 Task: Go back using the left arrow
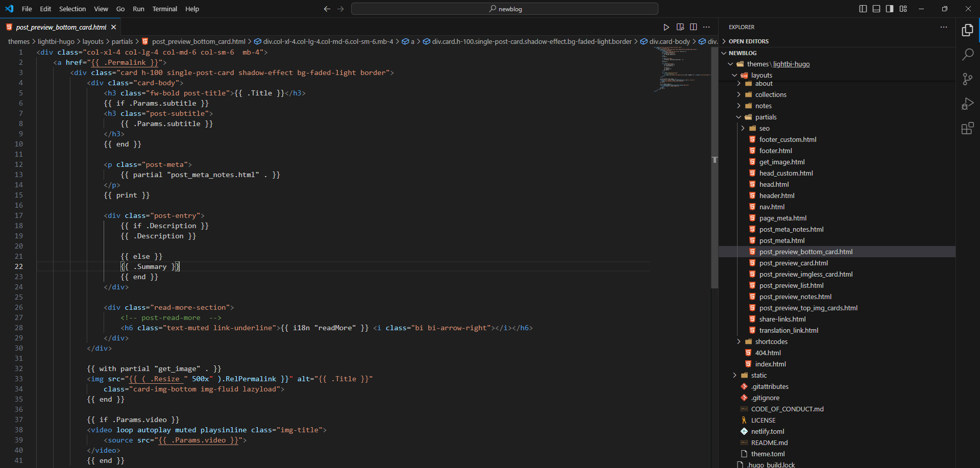coord(327,9)
